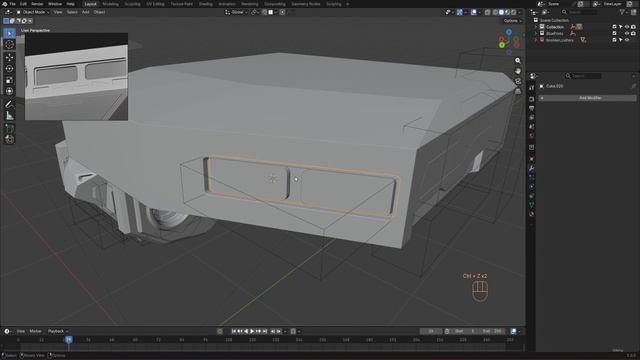The width and height of the screenshot is (640, 360).
Task: Open the Modifiers wrench properties tab
Action: click(x=531, y=169)
